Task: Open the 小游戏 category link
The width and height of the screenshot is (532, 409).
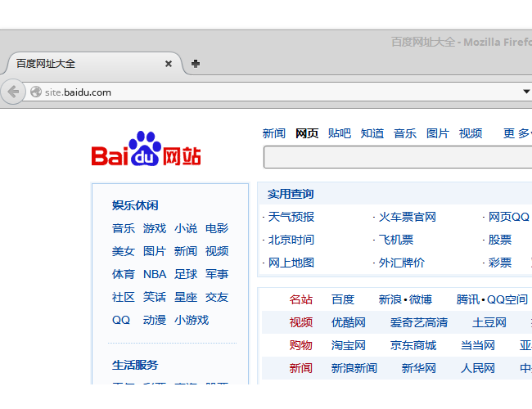Action: point(192,320)
